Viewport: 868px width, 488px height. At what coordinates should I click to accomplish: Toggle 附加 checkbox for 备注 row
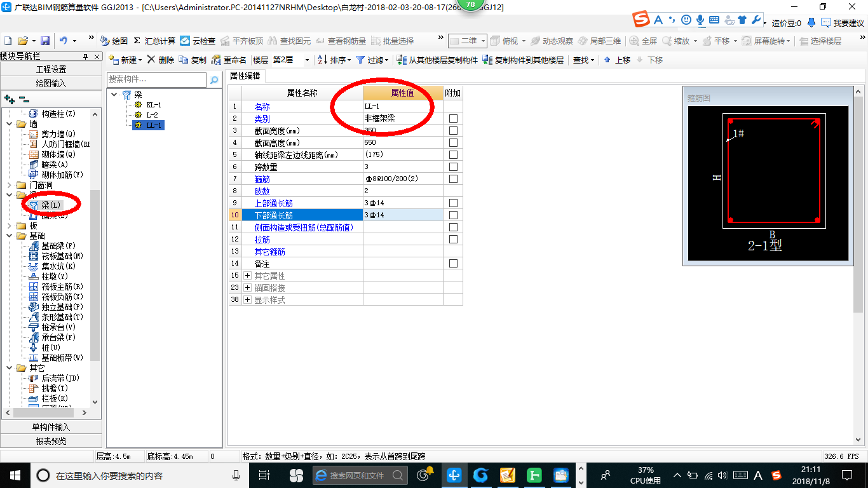[x=453, y=264]
